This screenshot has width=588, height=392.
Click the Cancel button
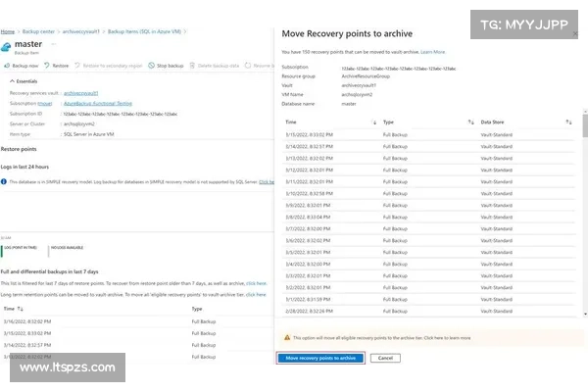click(x=385, y=358)
